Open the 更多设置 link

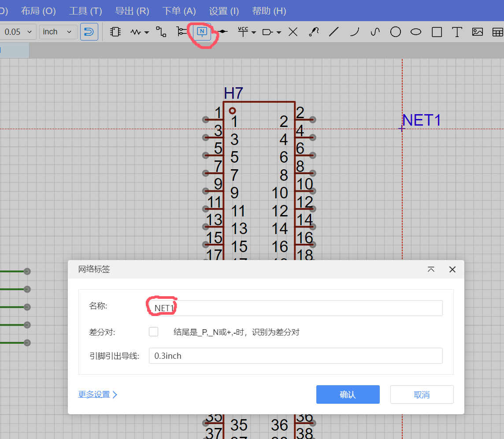(x=98, y=394)
